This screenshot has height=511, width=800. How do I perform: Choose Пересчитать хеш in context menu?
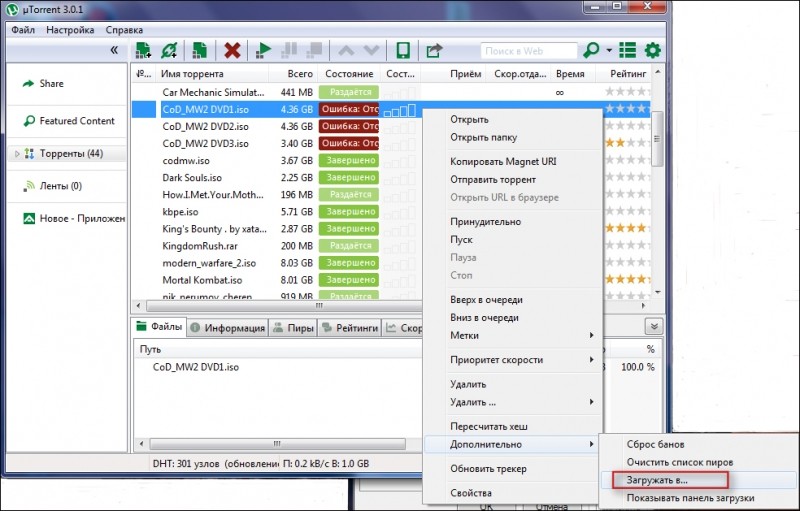489,426
